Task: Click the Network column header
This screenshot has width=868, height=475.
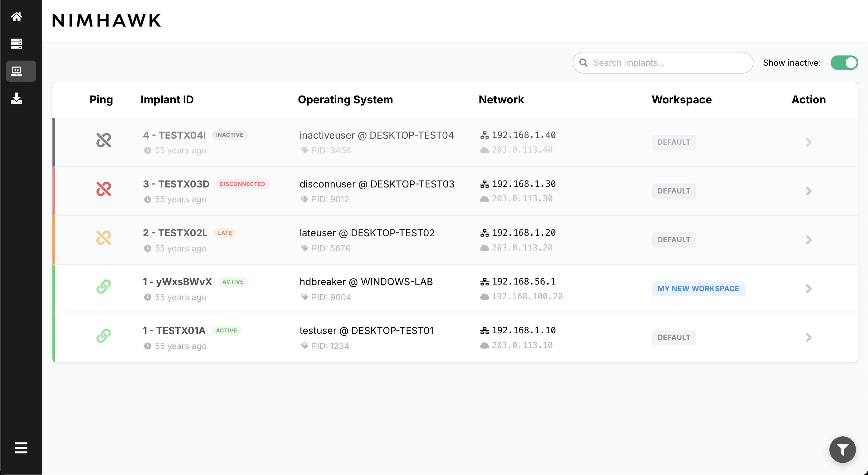Action: click(x=502, y=100)
